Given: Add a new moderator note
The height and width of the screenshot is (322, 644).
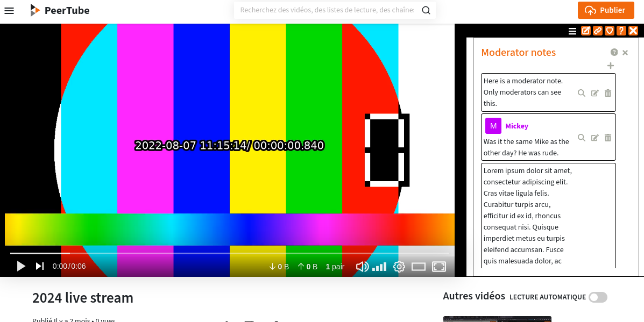Looking at the screenshot, I should 611,66.
